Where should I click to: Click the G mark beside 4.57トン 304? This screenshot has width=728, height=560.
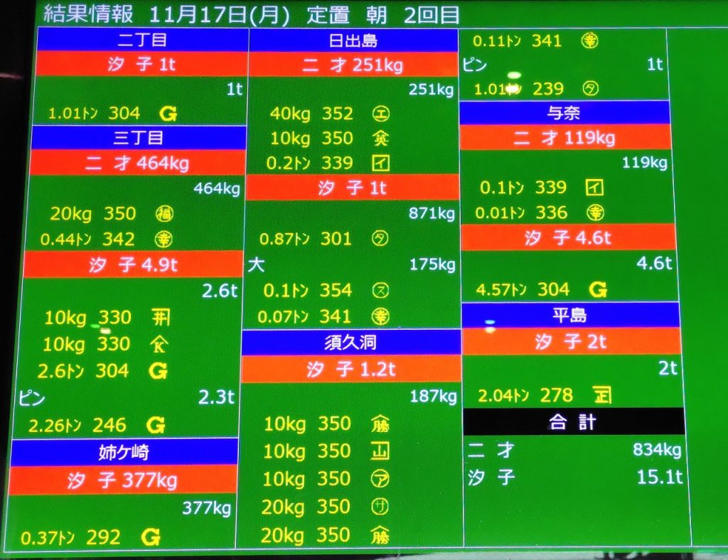pyautogui.click(x=598, y=289)
